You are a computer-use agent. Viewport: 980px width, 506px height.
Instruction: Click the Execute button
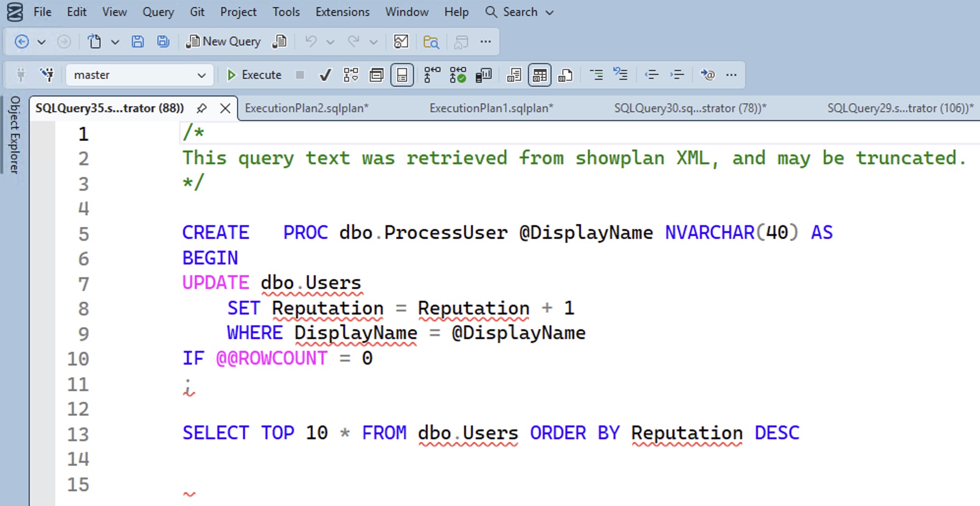coord(254,75)
